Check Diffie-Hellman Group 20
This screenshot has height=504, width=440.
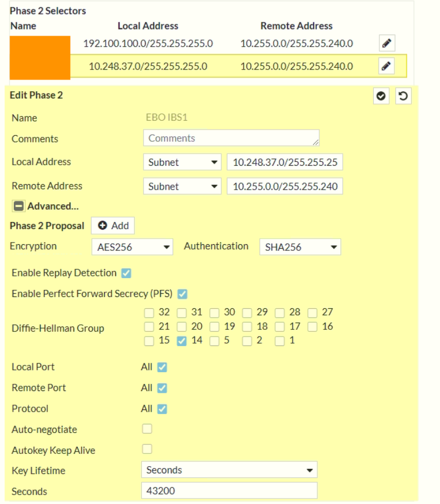pos(182,327)
